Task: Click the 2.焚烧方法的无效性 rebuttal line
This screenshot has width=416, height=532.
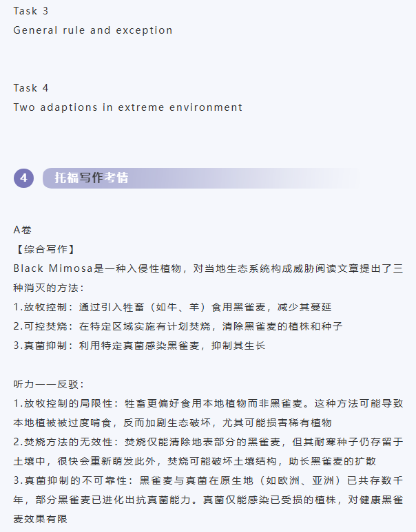Action: pos(208,442)
